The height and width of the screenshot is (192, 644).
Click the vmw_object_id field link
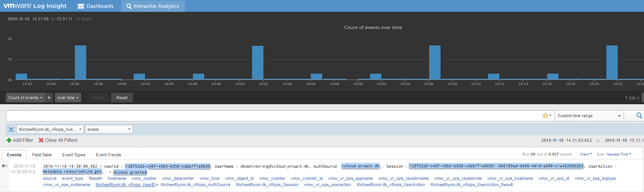tap(239, 179)
